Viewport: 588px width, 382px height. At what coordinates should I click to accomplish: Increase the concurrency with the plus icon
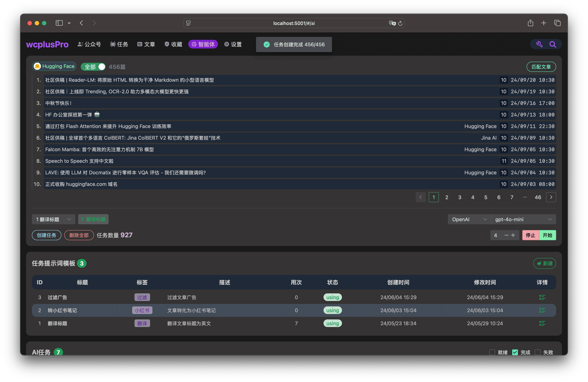pos(513,235)
